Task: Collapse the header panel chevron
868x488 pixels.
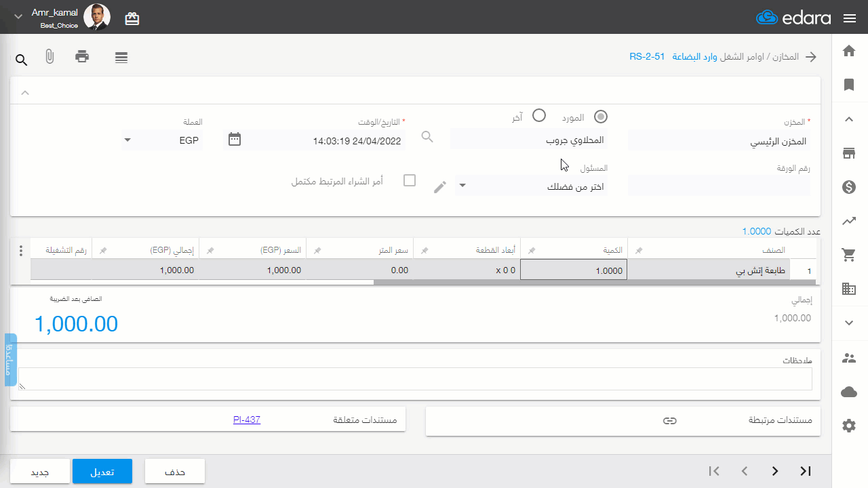Action: point(25,92)
